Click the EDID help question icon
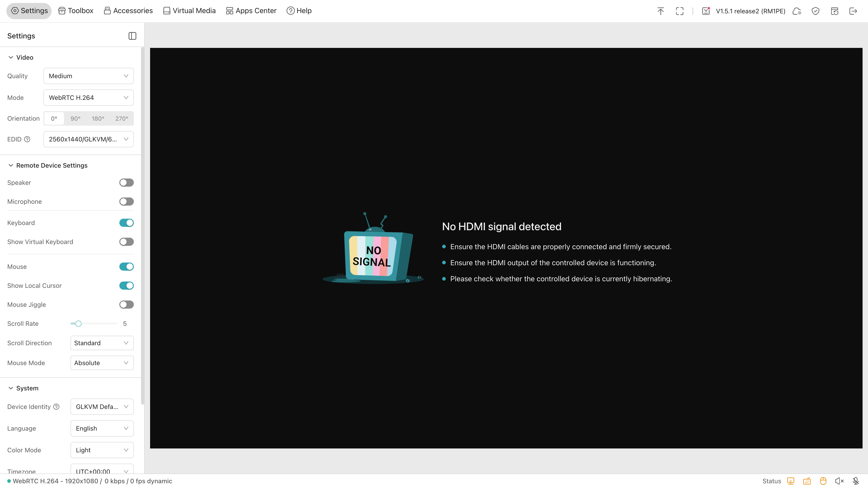Viewport: 868px width, 488px height. (x=27, y=139)
